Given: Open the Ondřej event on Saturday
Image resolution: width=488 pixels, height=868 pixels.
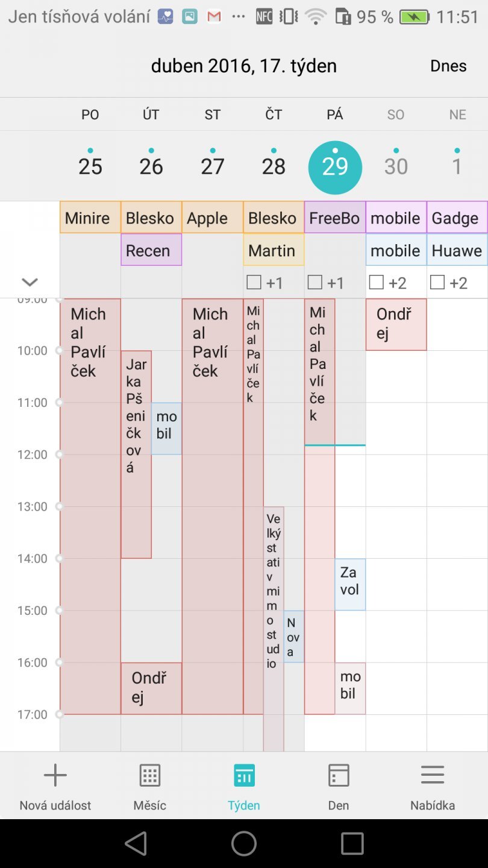Looking at the screenshot, I should tap(396, 324).
